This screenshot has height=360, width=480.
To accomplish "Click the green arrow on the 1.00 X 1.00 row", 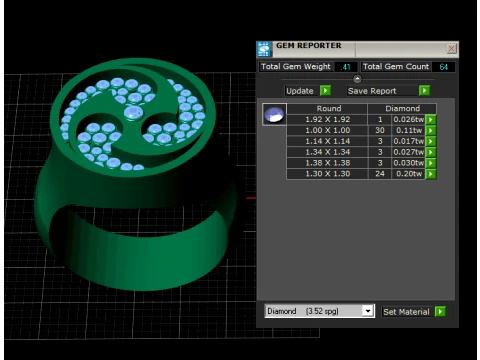I will 431,130.
